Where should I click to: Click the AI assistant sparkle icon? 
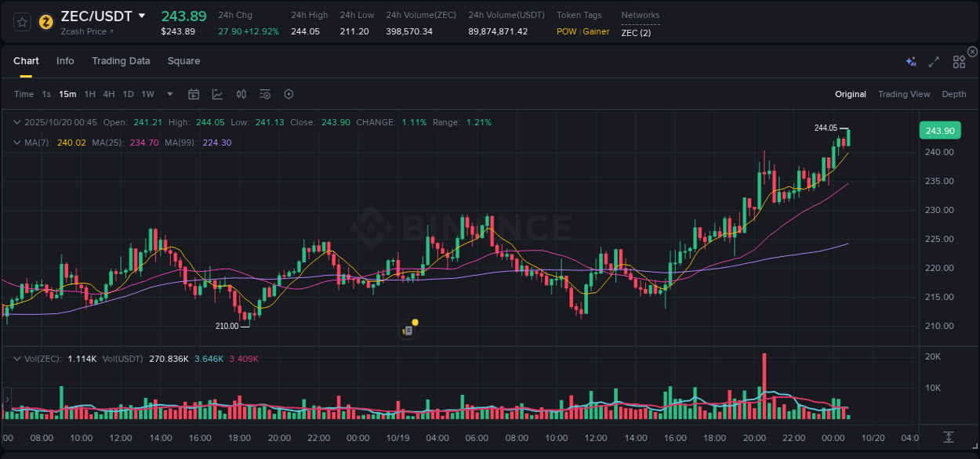coord(910,60)
